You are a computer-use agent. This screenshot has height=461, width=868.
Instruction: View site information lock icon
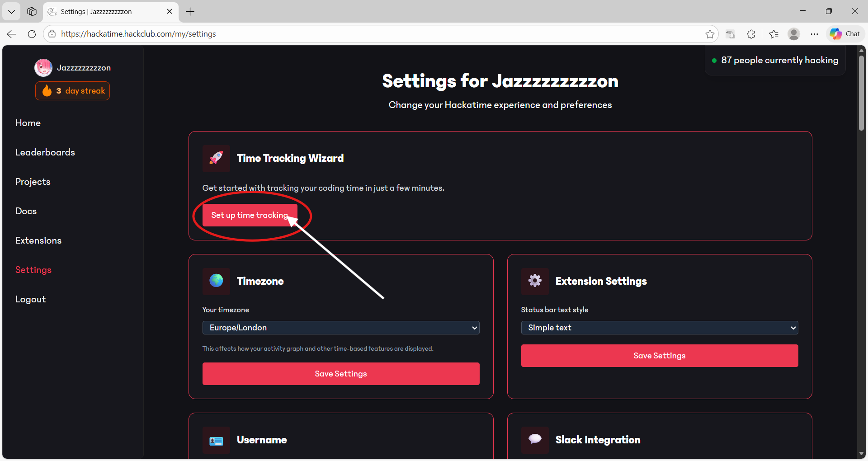point(52,34)
